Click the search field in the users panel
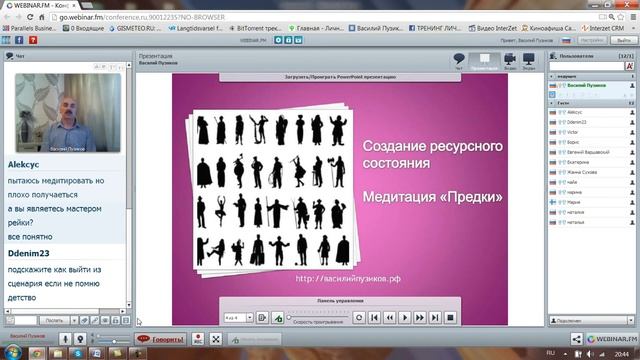This screenshot has height=360, width=640. tap(587, 66)
